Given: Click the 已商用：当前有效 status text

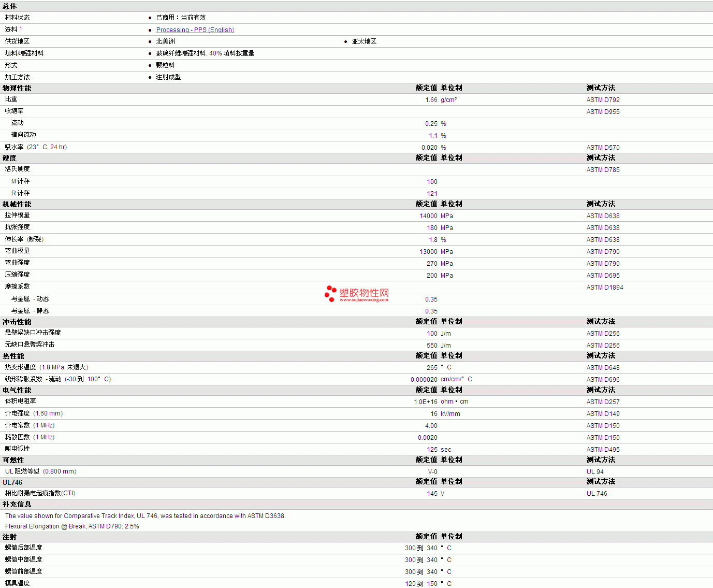Looking at the screenshot, I should pyautogui.click(x=181, y=18).
